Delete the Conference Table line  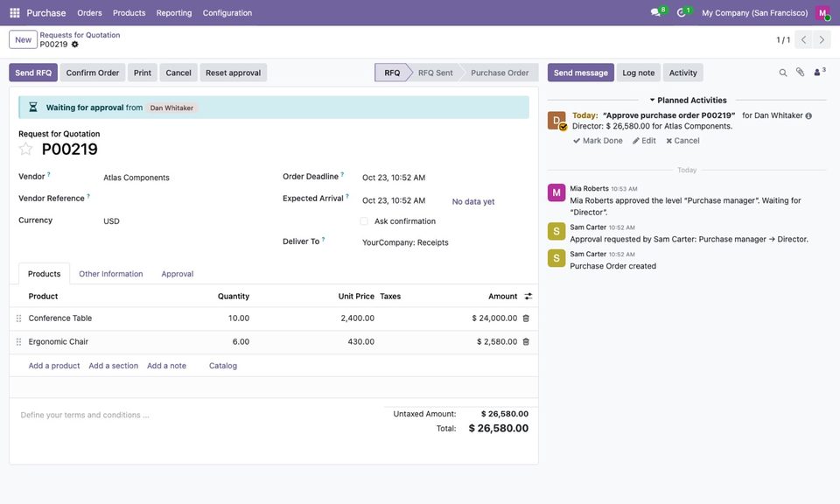pyautogui.click(x=526, y=318)
